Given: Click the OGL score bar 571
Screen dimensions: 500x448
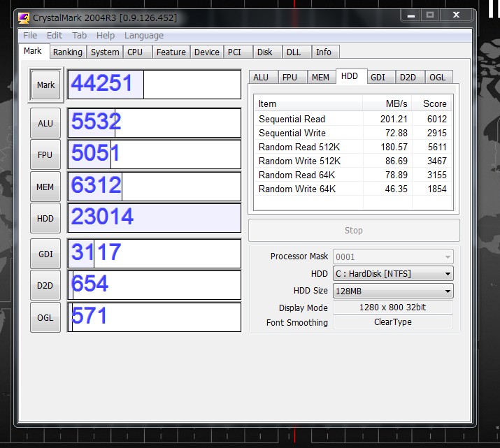Looking at the screenshot, I should pos(155,317).
